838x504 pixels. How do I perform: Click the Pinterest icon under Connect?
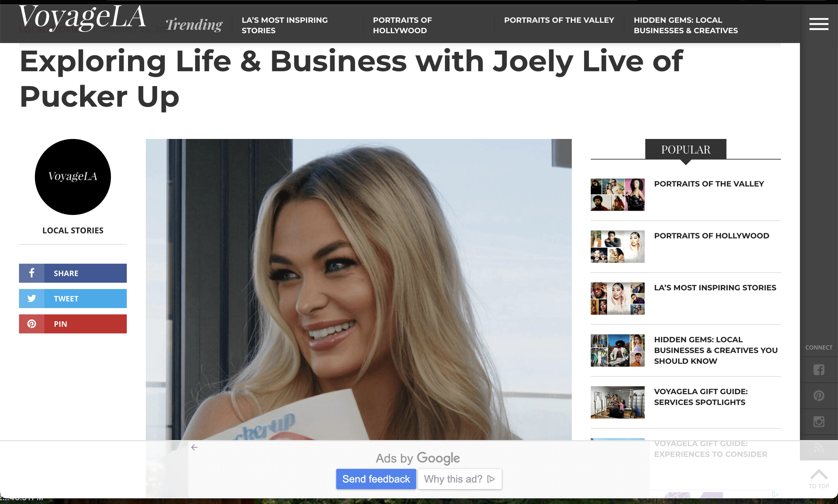tap(819, 395)
